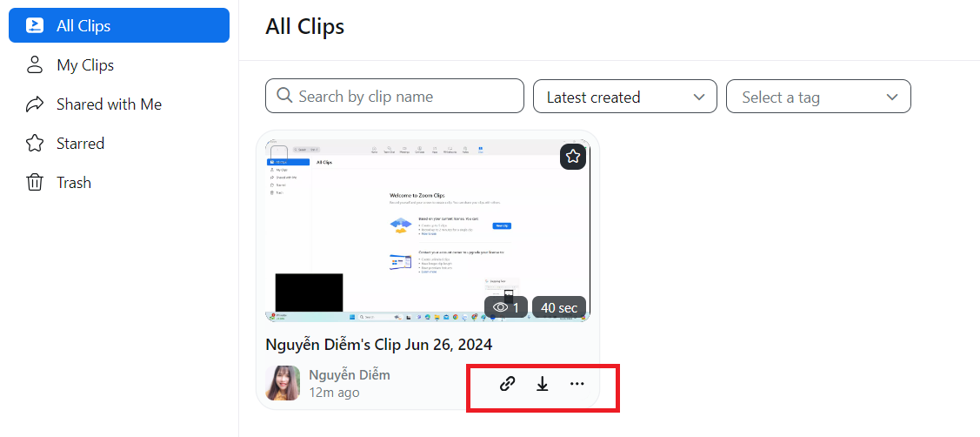Click the view count eye badge
Screen dimensions: 980x437
point(505,307)
